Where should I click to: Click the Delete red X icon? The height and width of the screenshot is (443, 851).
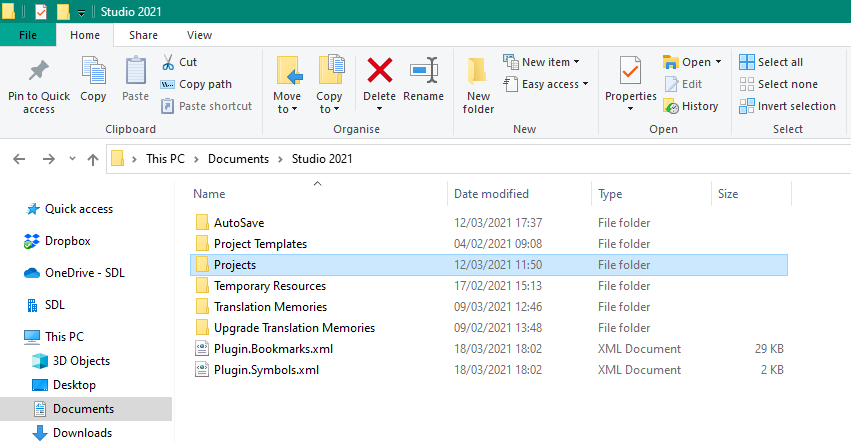coord(379,72)
